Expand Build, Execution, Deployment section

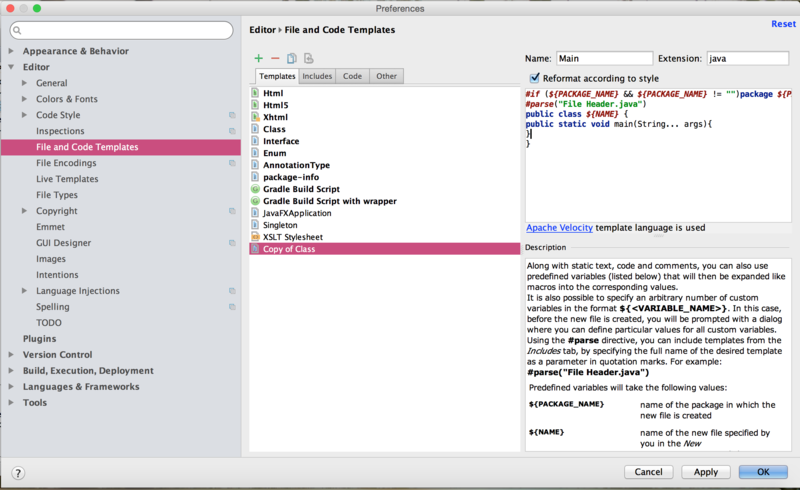(11, 371)
